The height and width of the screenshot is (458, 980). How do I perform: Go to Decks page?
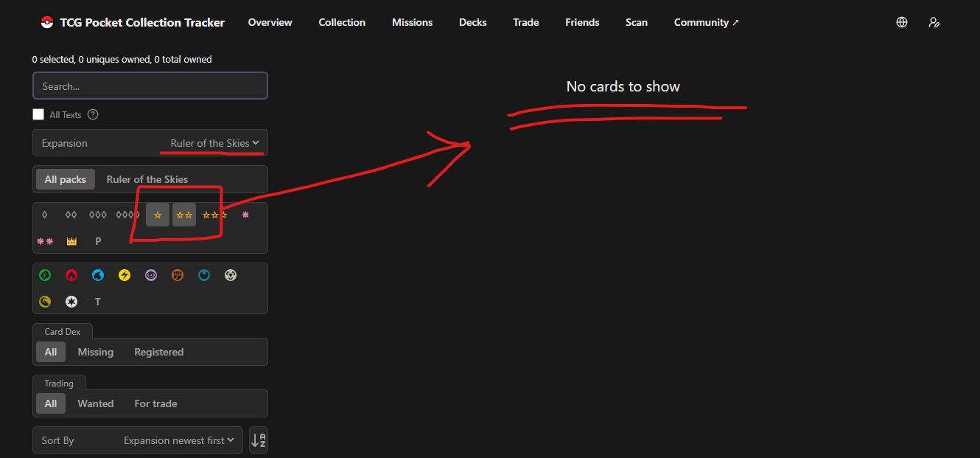472,22
